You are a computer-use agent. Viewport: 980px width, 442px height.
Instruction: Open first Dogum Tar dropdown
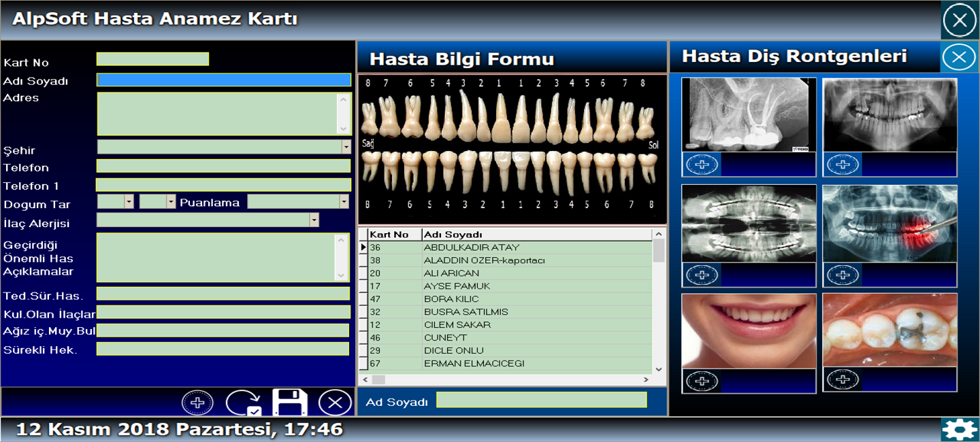point(129,201)
